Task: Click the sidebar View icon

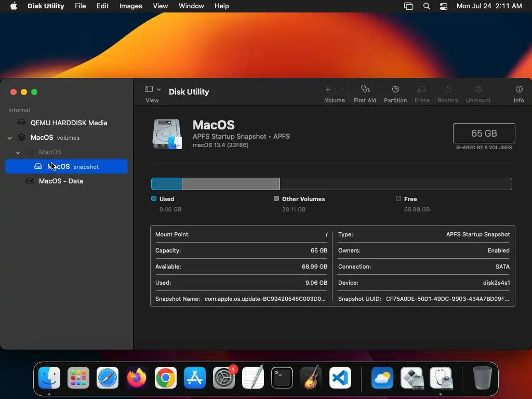Action: click(x=149, y=89)
